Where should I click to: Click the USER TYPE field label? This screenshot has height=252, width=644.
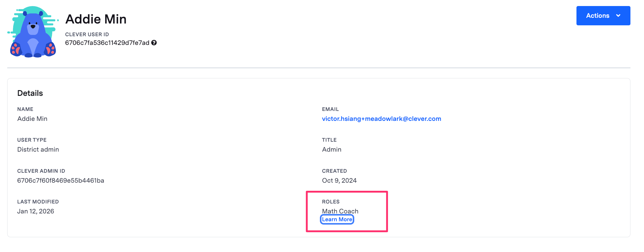click(x=32, y=140)
